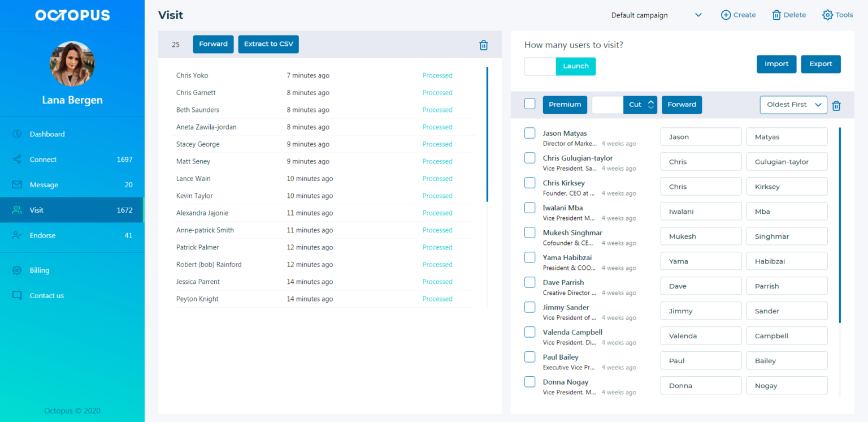Click the users-to-visit input field

[539, 66]
